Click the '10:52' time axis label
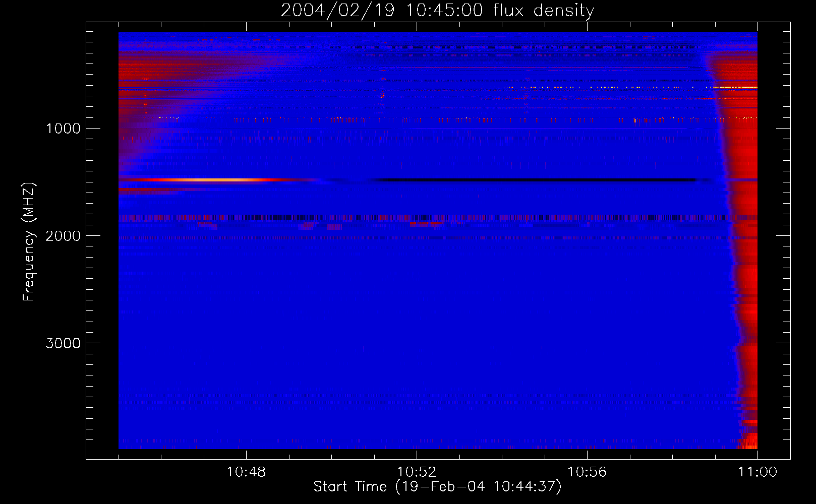816x504 pixels. pyautogui.click(x=417, y=472)
